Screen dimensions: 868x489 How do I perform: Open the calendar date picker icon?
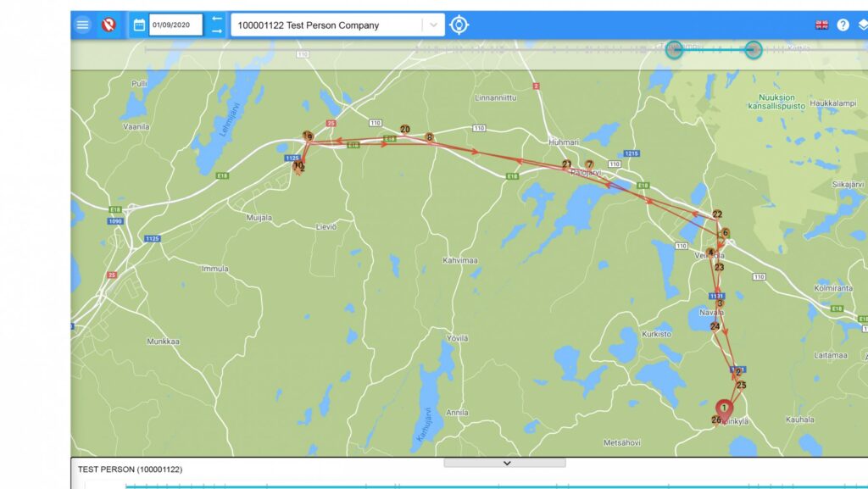[139, 25]
